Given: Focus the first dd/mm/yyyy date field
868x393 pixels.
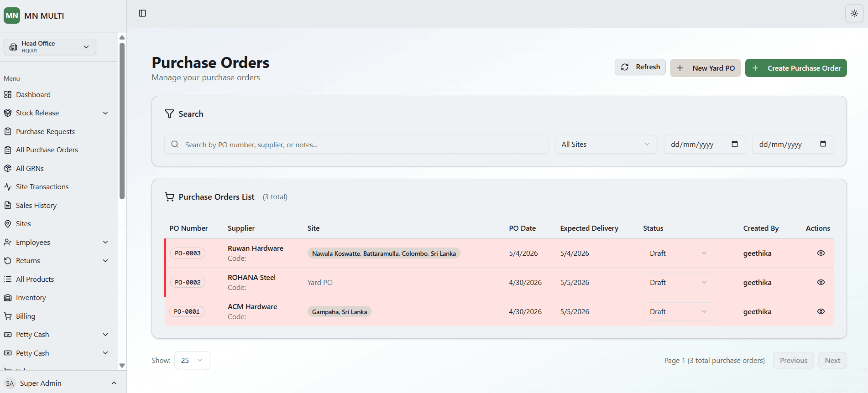Looking at the screenshot, I should click(x=705, y=144).
